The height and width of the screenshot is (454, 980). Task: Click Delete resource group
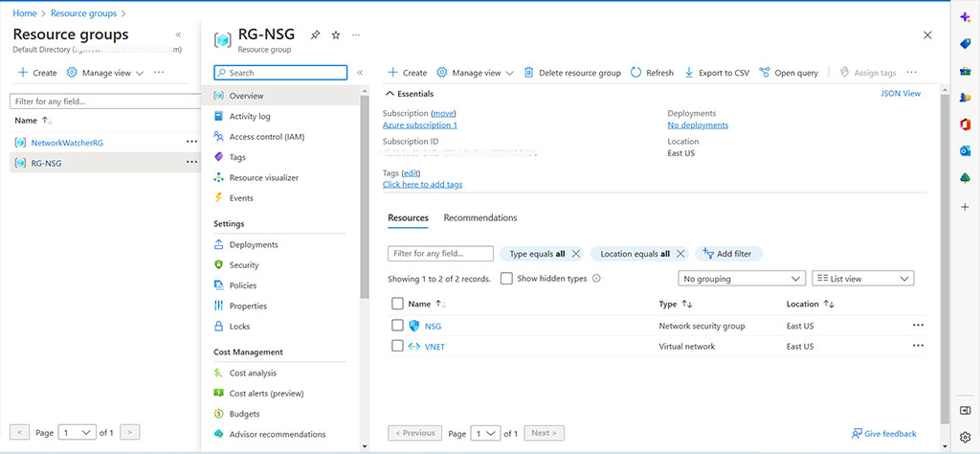tap(572, 73)
